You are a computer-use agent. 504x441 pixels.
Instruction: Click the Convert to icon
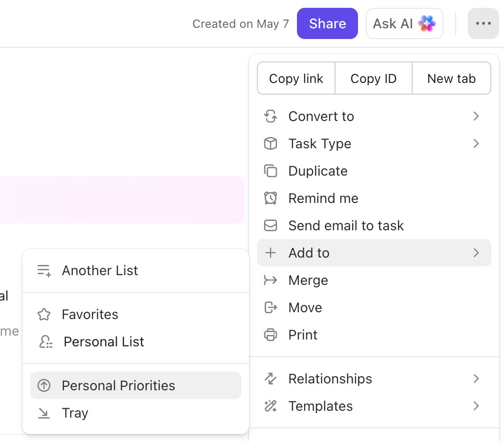tap(271, 116)
